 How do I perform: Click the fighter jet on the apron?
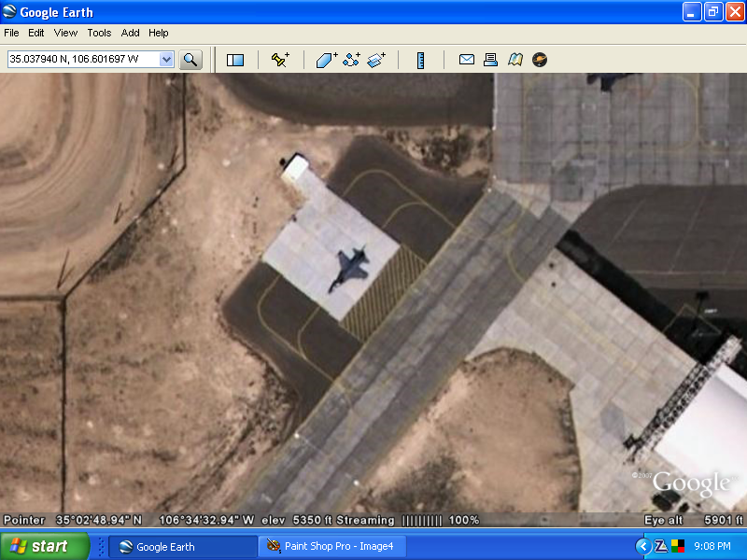pyautogui.click(x=349, y=269)
